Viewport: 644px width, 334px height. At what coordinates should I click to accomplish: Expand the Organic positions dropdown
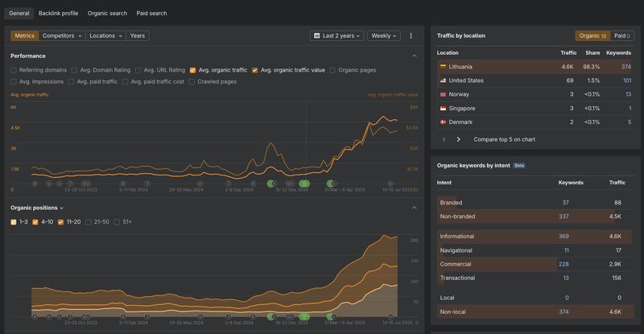pyautogui.click(x=37, y=208)
